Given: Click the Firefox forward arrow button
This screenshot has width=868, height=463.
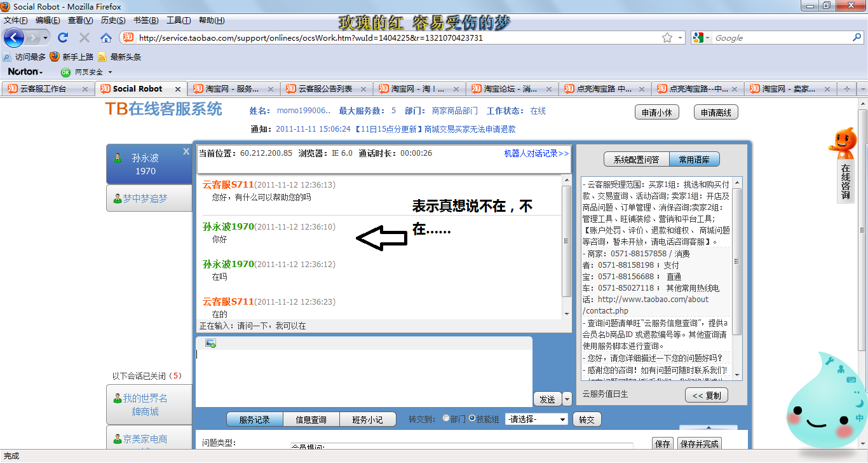Looking at the screenshot, I should point(33,38).
